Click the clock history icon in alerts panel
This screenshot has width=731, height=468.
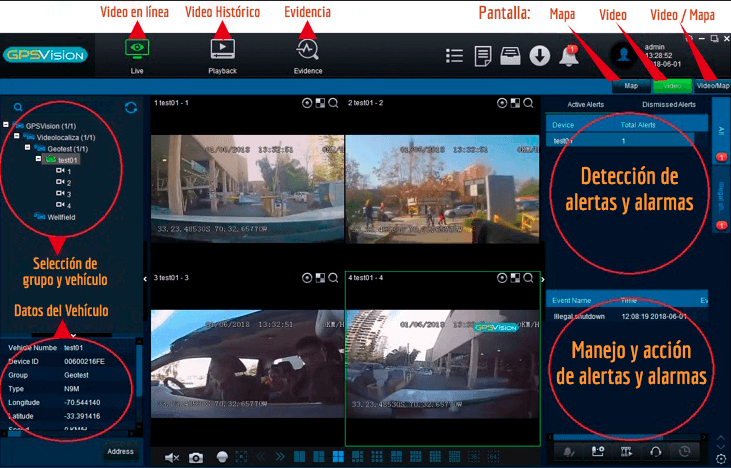click(684, 452)
